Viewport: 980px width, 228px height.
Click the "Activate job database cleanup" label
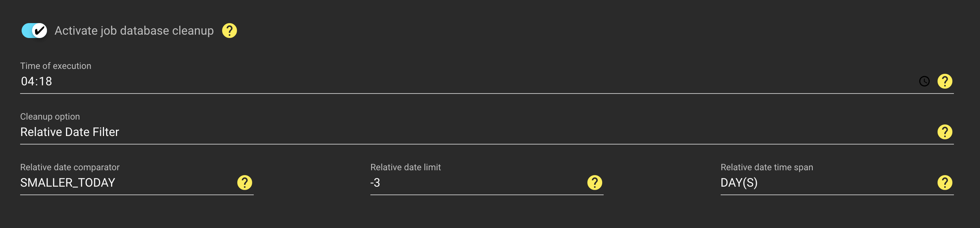coord(134,31)
